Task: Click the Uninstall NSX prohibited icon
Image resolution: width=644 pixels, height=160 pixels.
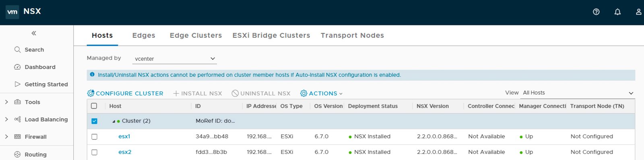Action: [x=235, y=93]
